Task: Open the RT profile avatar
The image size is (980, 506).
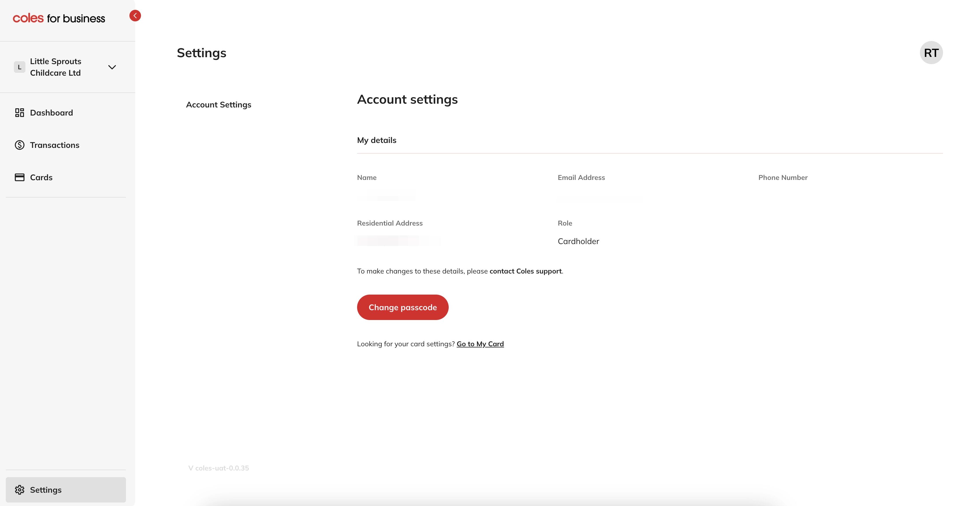Action: pyautogui.click(x=932, y=53)
